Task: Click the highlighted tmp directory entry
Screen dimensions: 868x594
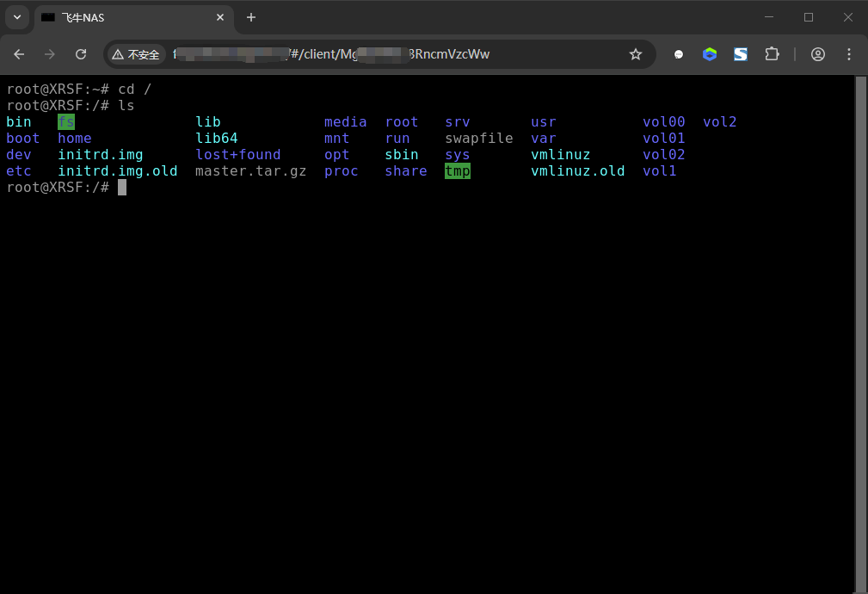Action: tap(458, 170)
